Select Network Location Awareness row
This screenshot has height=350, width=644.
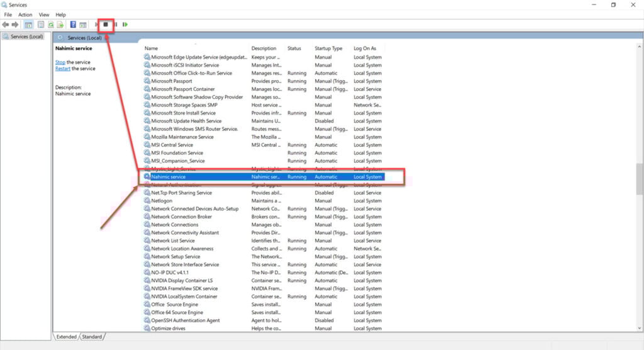264,249
